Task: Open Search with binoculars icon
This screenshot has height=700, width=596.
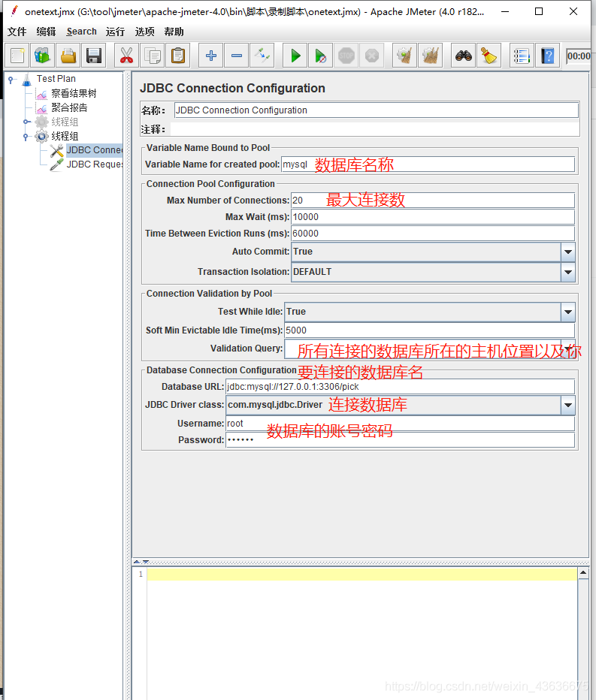Action: point(463,56)
